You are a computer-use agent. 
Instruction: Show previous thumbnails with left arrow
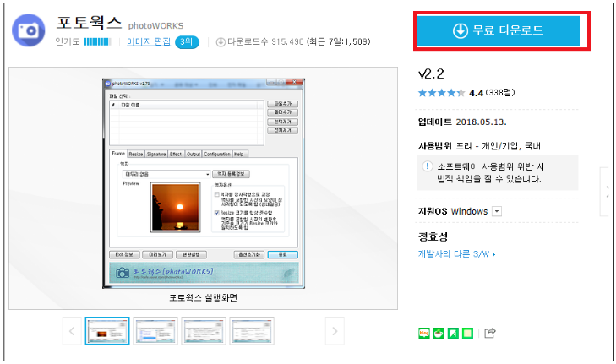(x=72, y=331)
